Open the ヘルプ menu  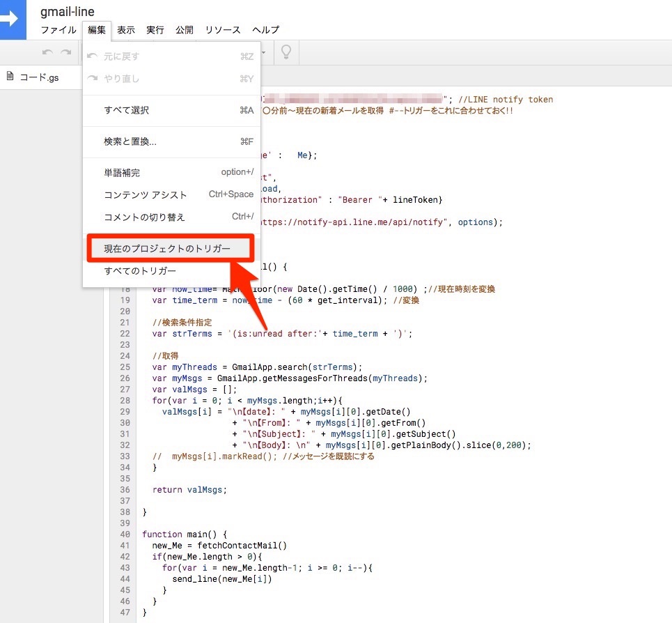click(266, 30)
